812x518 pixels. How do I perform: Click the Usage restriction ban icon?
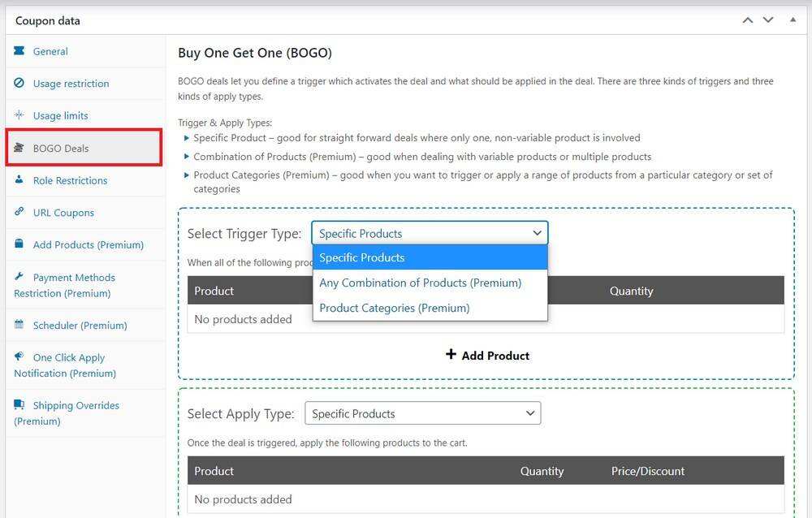[19, 84]
